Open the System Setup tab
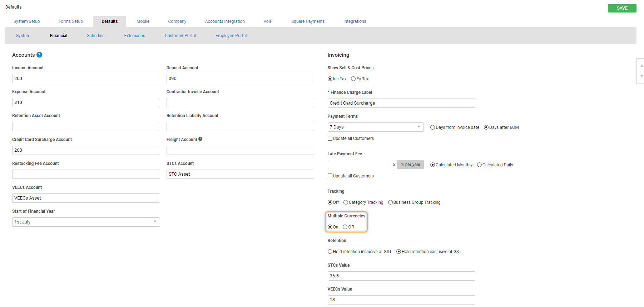 click(26, 21)
